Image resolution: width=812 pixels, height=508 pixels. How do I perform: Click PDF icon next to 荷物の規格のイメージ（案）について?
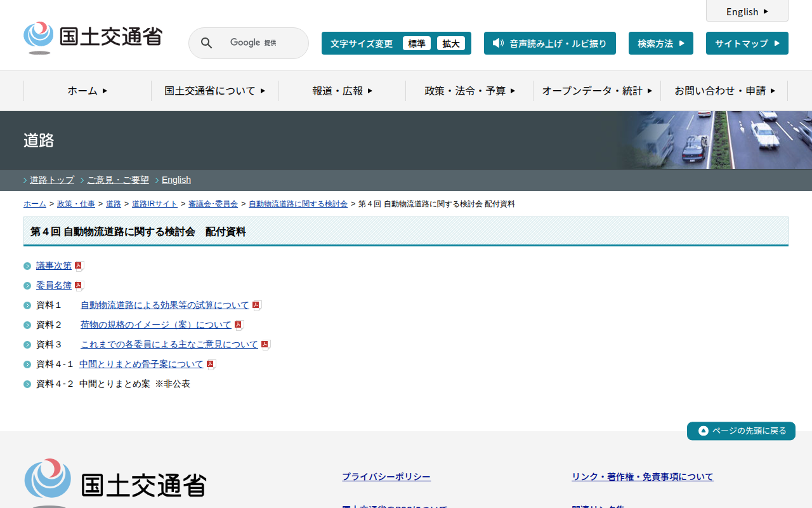239,325
